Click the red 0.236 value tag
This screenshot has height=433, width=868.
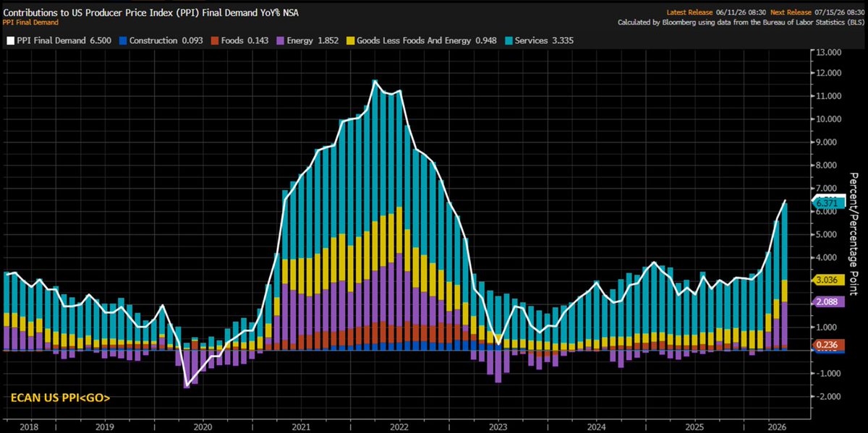point(827,345)
